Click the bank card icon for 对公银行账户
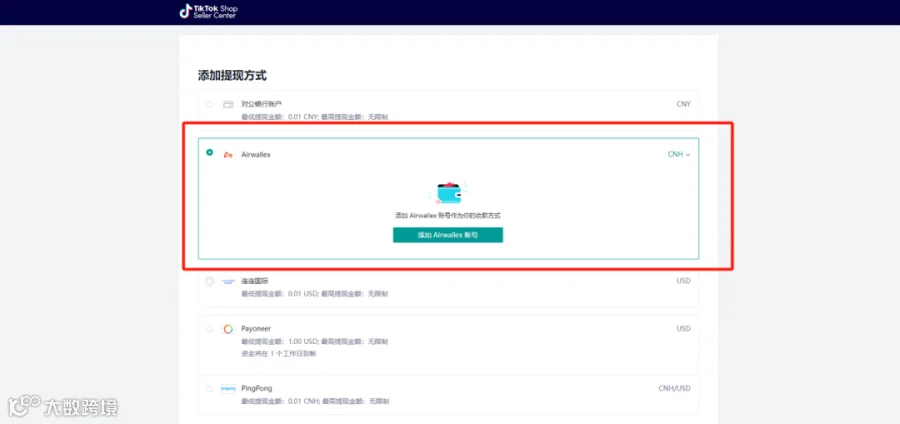The height and width of the screenshot is (424, 900). (x=228, y=104)
